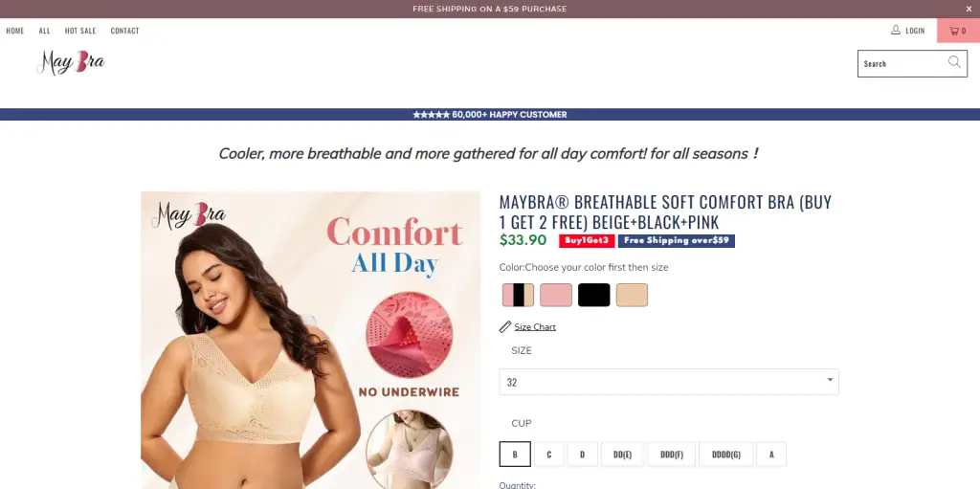Open the shopping cart icon

(x=954, y=31)
